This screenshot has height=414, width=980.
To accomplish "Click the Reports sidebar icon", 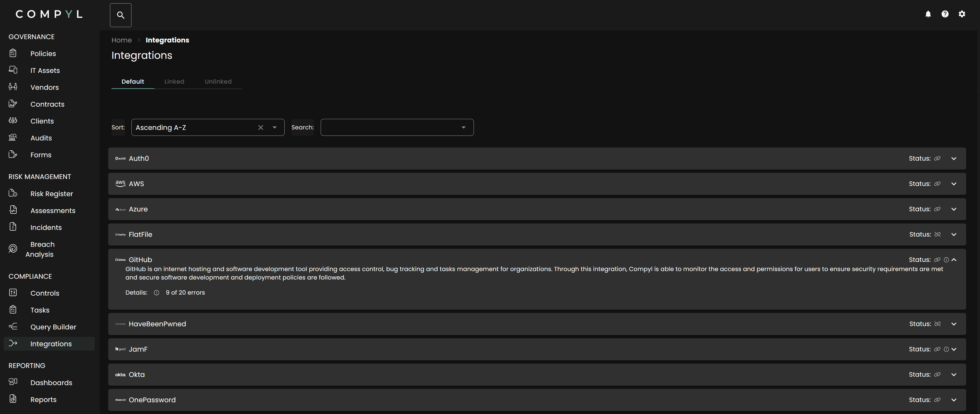I will pyautogui.click(x=13, y=399).
